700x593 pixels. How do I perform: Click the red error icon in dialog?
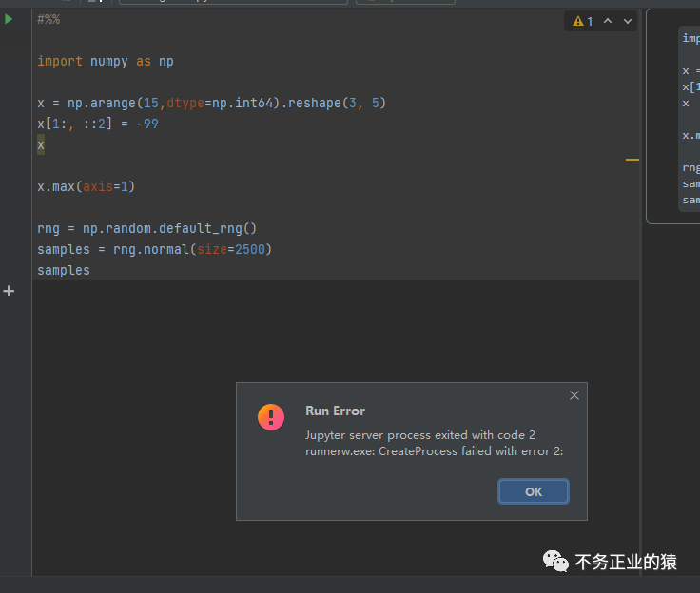271,417
